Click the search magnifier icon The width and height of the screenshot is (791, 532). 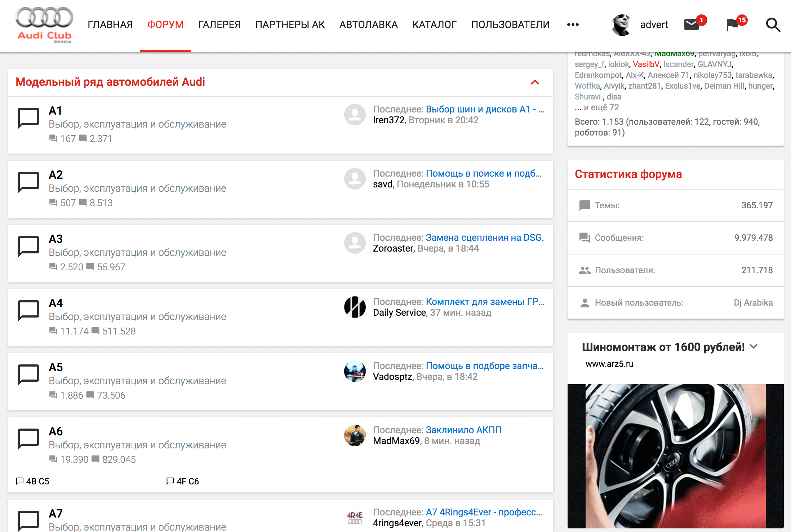[x=773, y=25]
